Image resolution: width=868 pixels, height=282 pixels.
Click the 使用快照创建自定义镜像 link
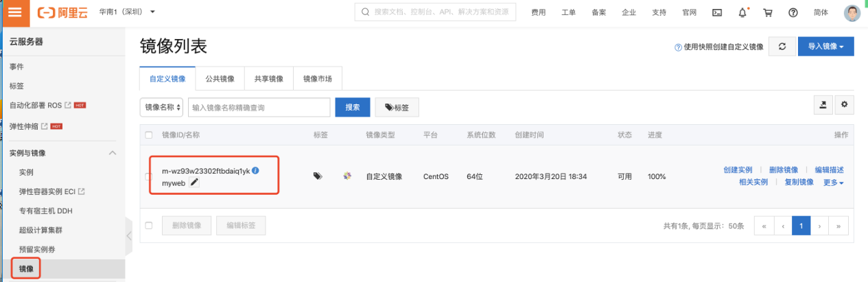723,47
